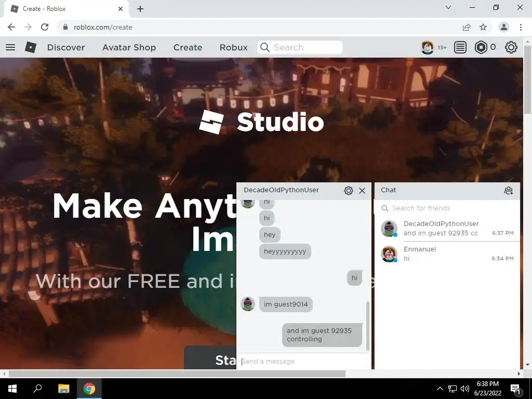Click the Search for friends field
532x399 pixels.
click(x=447, y=208)
